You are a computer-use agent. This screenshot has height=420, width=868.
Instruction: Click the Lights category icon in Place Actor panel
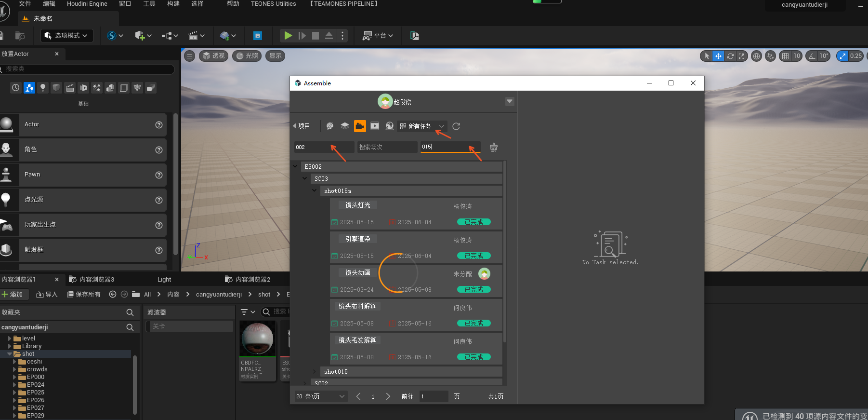(x=43, y=88)
